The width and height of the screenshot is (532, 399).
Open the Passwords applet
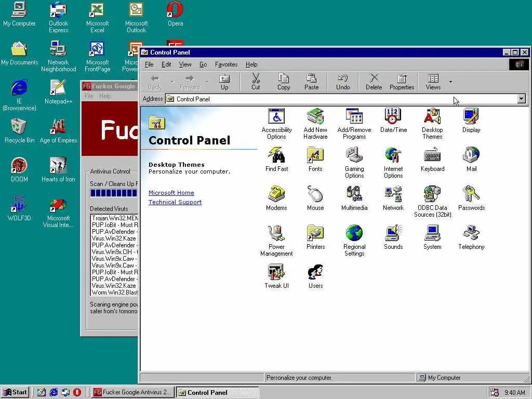tap(471, 198)
